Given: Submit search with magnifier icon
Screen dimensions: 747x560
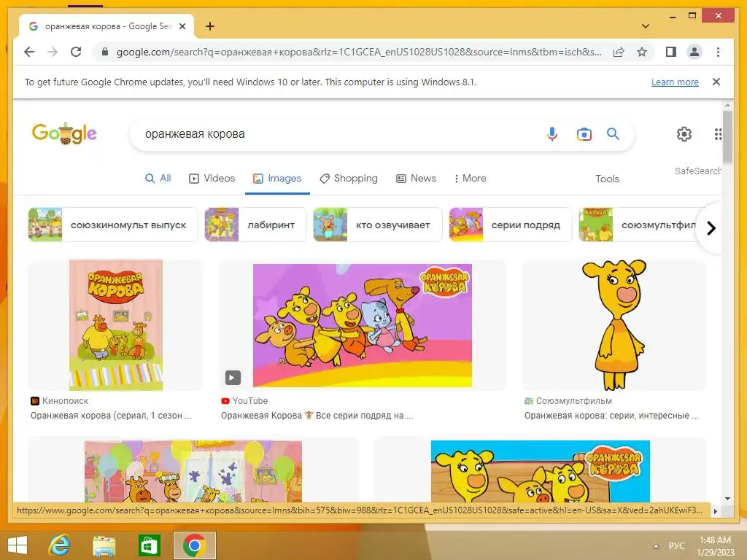Looking at the screenshot, I should [613, 134].
